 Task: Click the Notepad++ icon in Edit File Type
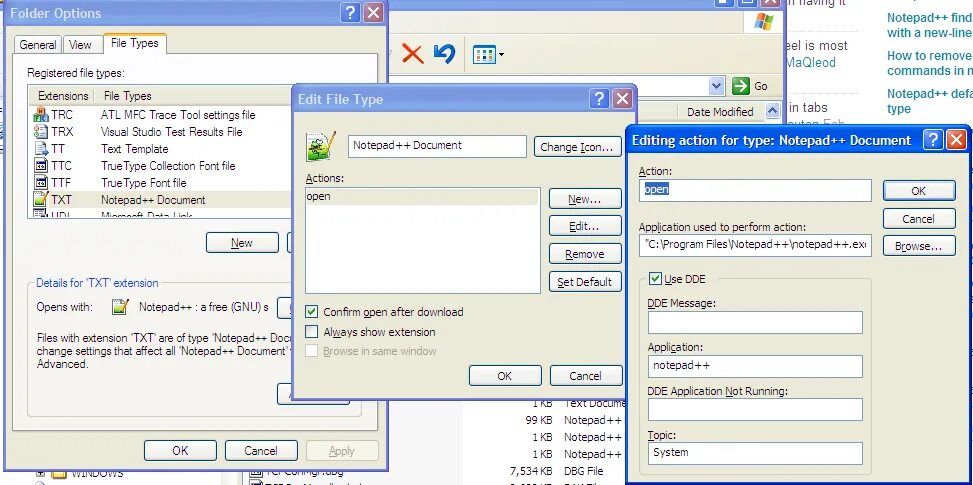tap(321, 146)
